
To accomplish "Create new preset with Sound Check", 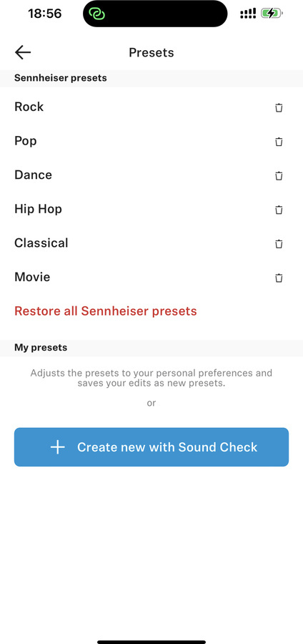I will coord(151,447).
